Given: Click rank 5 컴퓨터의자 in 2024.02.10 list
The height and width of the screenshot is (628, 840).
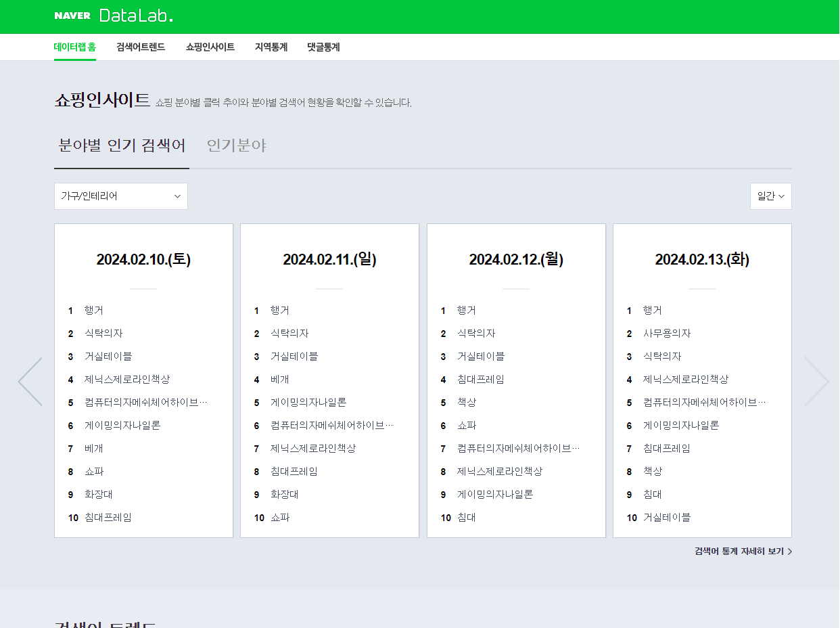Looking at the screenshot, I should click(x=146, y=403).
